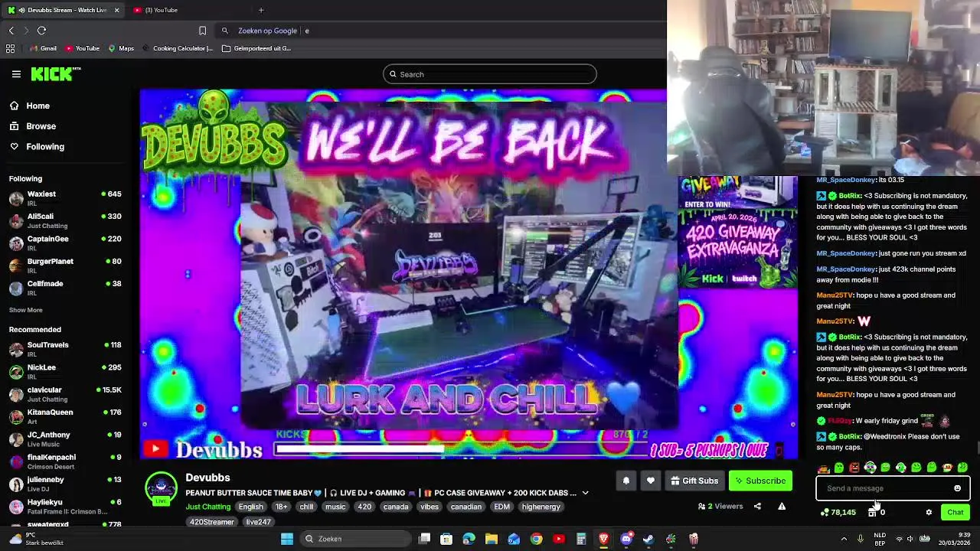Click the taskbar Zoeken search box
Image resolution: width=980 pixels, height=551 pixels.
coord(356,539)
